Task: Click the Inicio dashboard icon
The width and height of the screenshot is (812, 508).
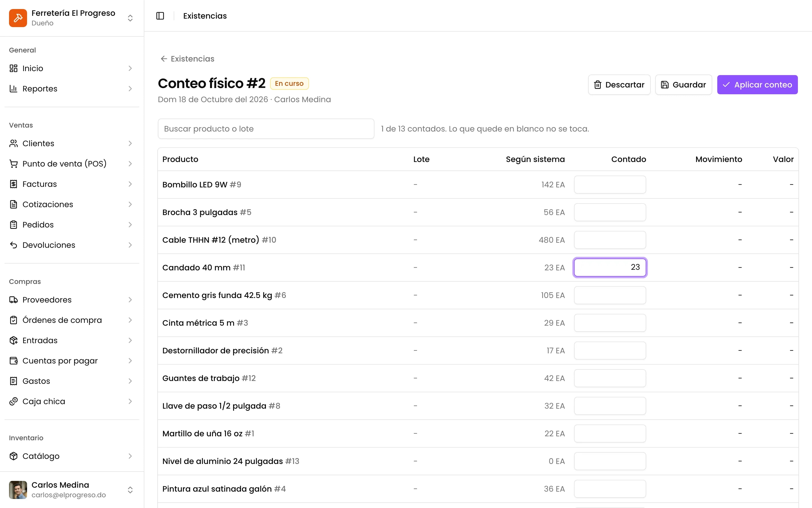Action: coord(14,68)
